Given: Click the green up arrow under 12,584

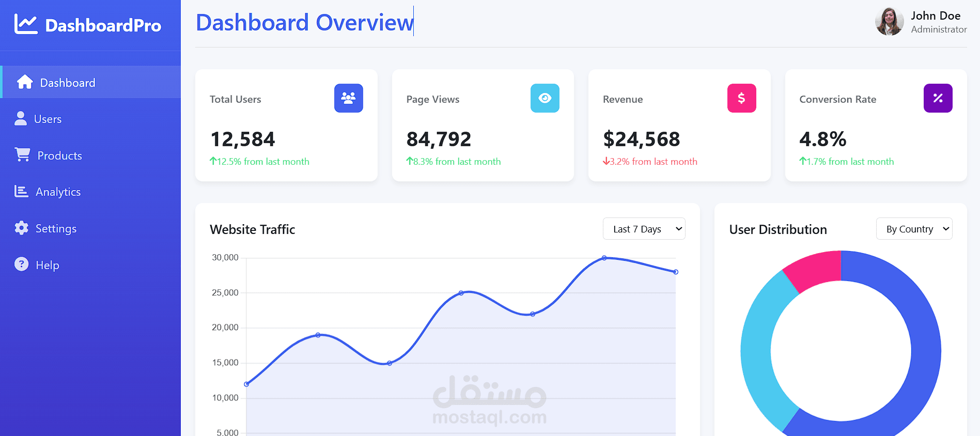Looking at the screenshot, I should (x=213, y=161).
